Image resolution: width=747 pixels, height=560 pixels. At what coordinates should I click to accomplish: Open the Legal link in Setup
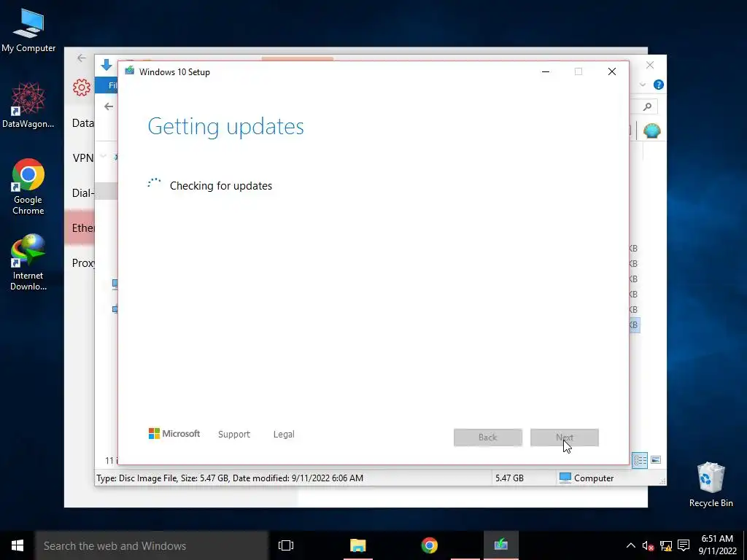(284, 435)
